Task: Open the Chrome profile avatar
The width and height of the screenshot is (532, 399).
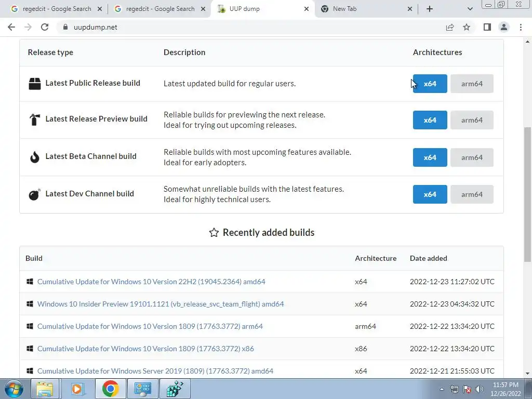Action: 504,27
